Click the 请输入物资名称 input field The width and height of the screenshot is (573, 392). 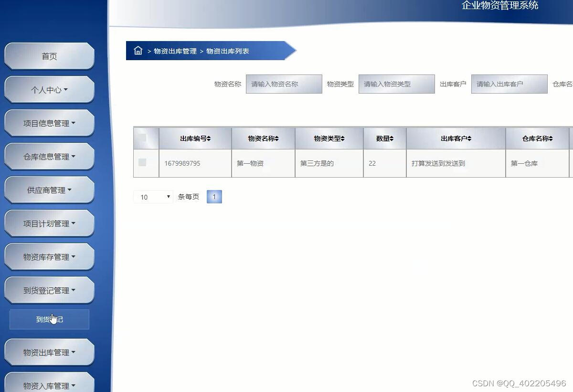284,84
